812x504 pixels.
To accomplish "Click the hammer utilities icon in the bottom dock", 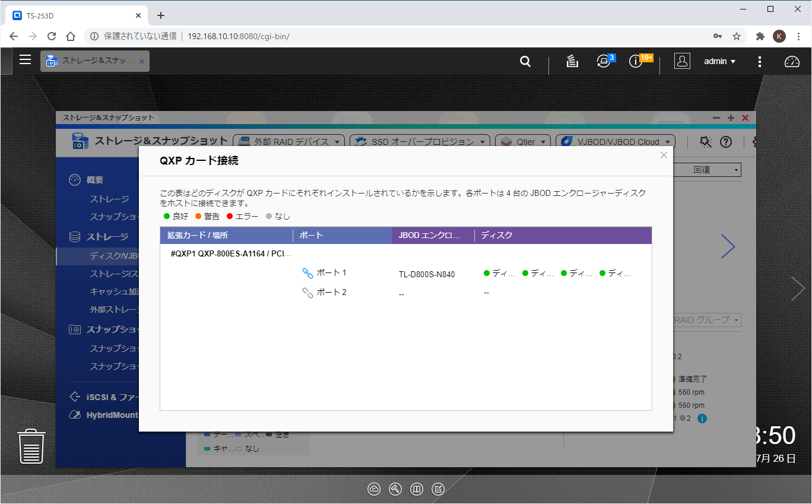I will click(x=395, y=489).
